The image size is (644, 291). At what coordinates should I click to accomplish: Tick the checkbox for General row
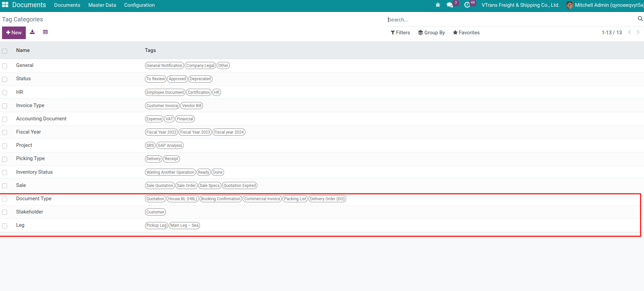click(5, 66)
